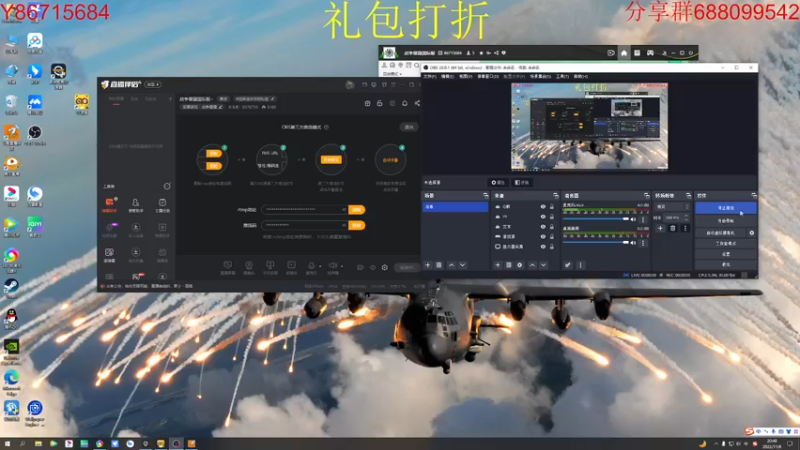Move scene down with Scenes panel down arrow
This screenshot has height=450, width=800.
click(x=462, y=265)
